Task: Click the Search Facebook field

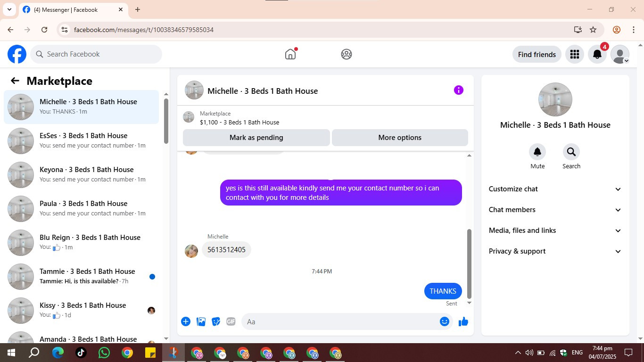Action: pos(96,54)
